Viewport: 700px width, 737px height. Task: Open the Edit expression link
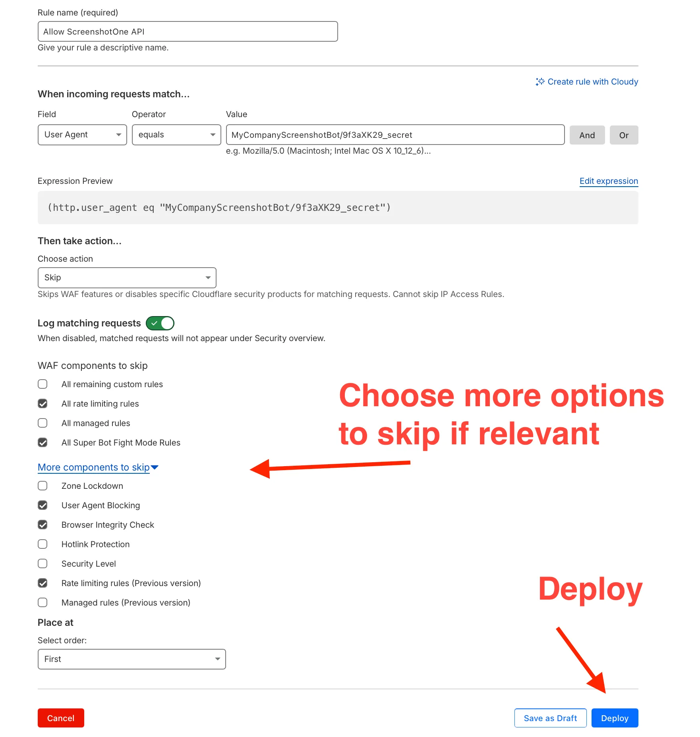click(608, 181)
